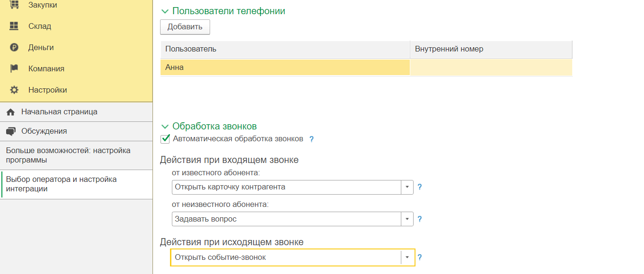Open help next to Открыть карточку контрагента field
Screen dimensions: 644x274
[x=419, y=187]
